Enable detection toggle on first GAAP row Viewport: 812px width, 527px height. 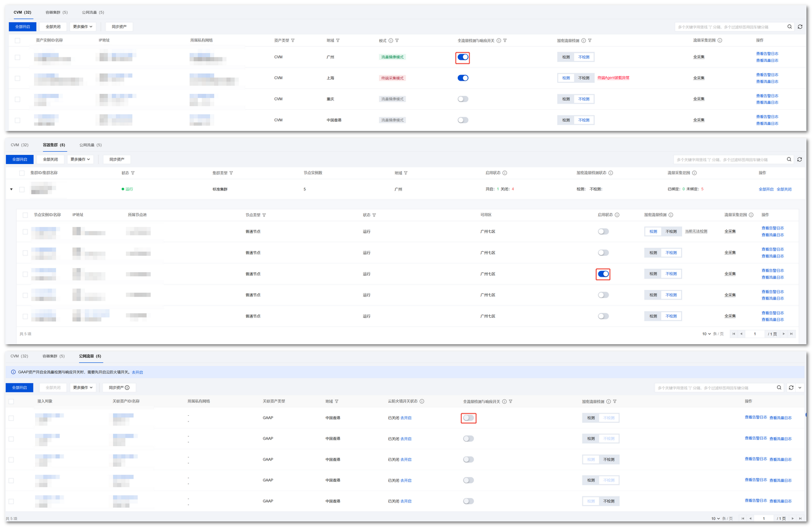468,418
